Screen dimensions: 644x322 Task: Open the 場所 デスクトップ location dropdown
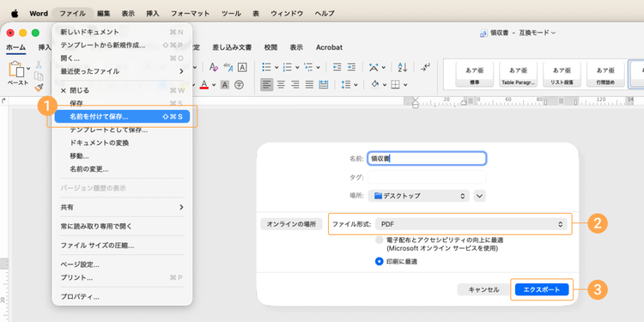(x=418, y=196)
